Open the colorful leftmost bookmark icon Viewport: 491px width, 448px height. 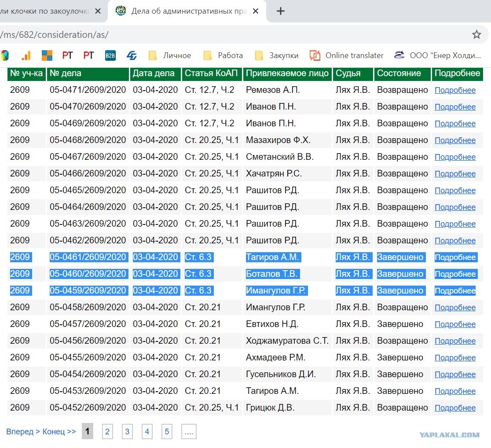(4, 55)
